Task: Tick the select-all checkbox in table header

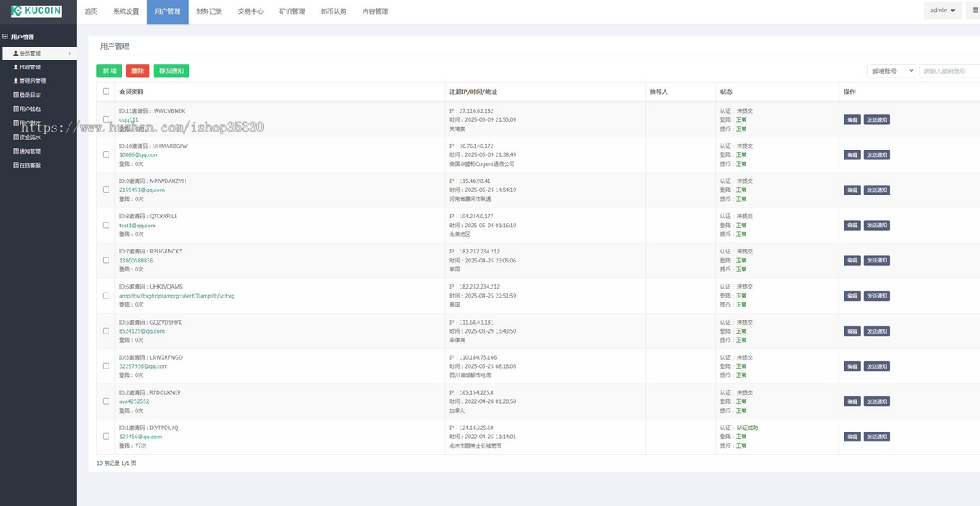Action: point(105,92)
